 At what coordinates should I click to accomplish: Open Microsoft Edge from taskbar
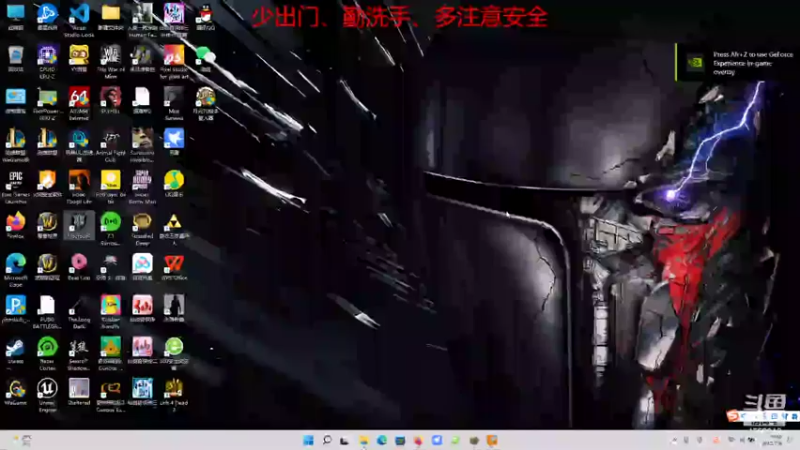pyautogui.click(x=382, y=440)
